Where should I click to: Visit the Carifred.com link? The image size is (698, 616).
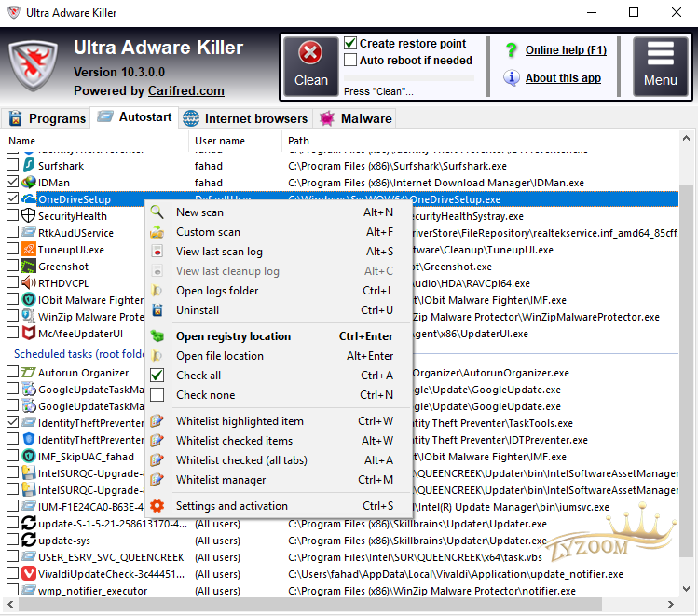tap(186, 90)
